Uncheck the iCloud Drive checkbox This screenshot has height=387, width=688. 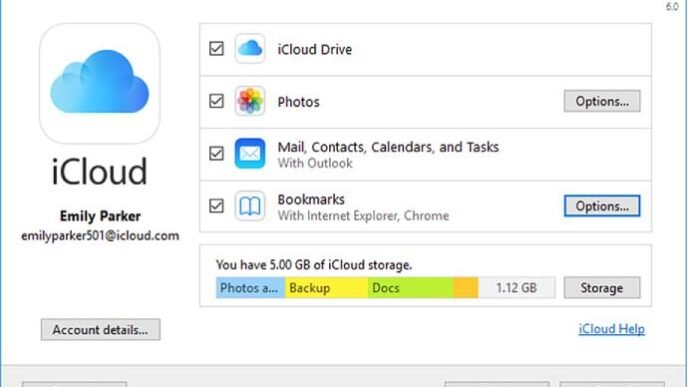point(216,49)
